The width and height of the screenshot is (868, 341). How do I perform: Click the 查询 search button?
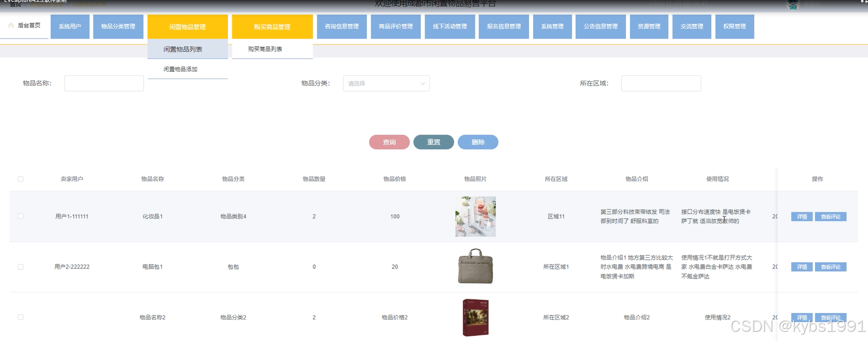point(389,142)
